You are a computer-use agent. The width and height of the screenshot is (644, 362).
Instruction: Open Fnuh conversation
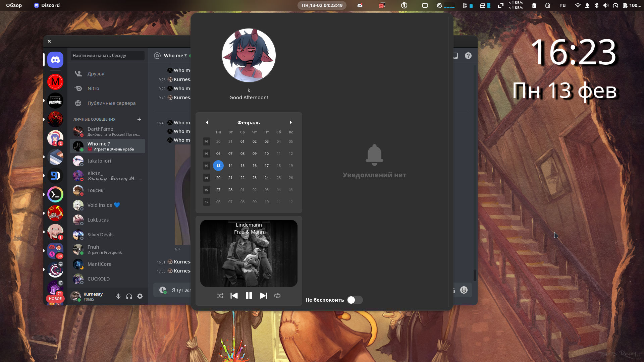pos(108,249)
